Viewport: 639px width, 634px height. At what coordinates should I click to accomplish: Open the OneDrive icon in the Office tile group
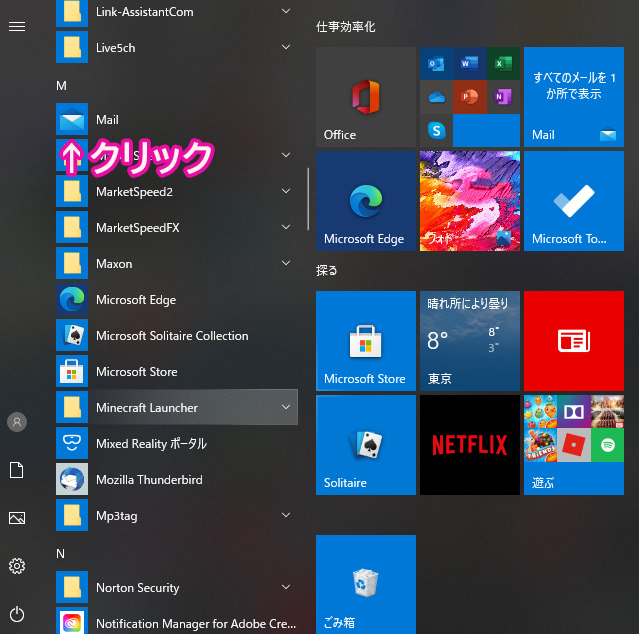436,97
